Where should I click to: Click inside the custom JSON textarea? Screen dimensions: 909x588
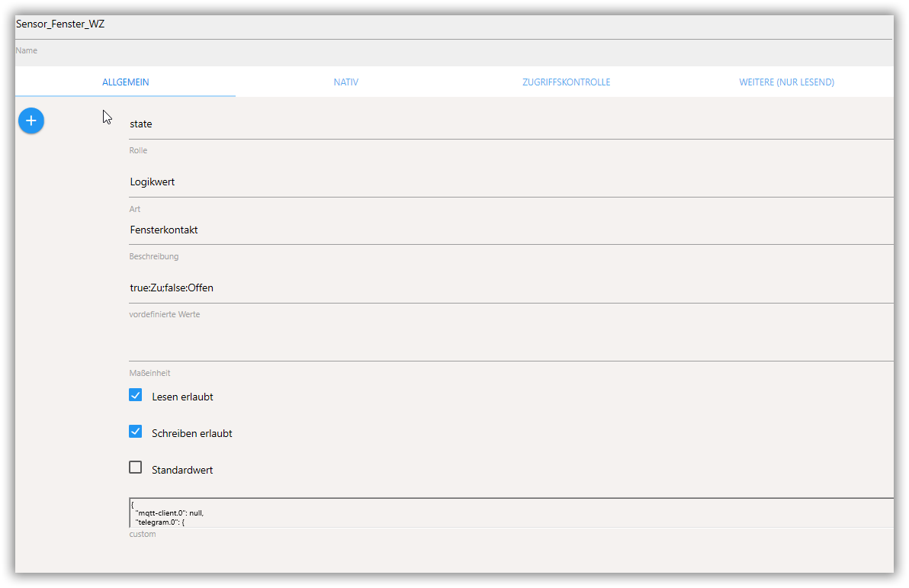[x=511, y=512]
